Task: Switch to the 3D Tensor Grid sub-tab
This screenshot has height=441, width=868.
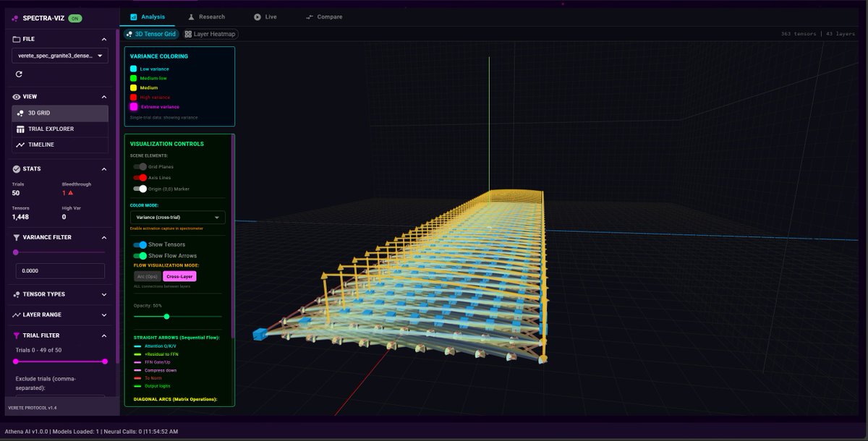Action: click(151, 34)
